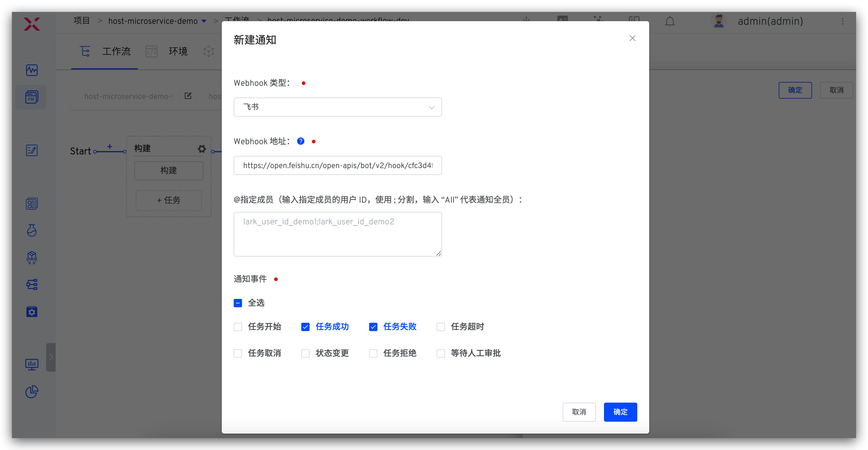Open the gear settings on 构建 stage
This screenshot has height=450, width=868.
(202, 149)
